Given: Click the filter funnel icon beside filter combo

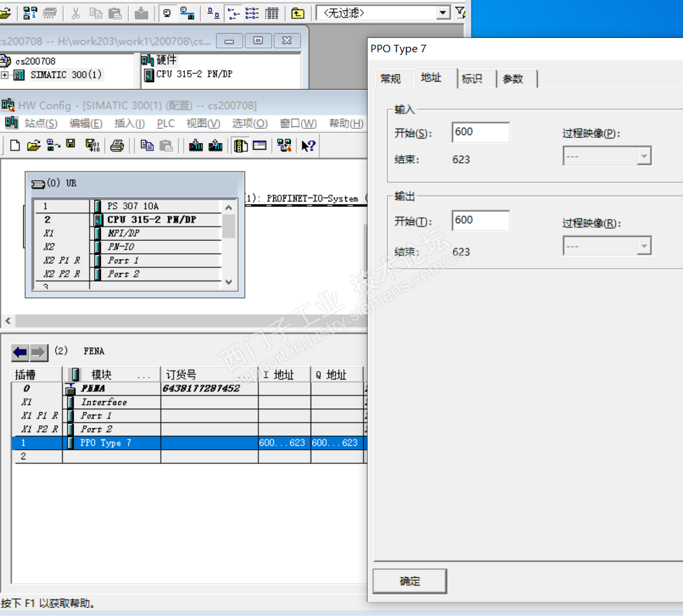Looking at the screenshot, I should click(460, 12).
